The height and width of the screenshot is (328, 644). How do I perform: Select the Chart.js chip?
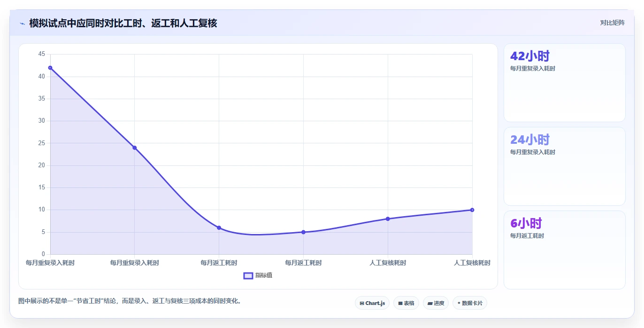pyautogui.click(x=372, y=303)
